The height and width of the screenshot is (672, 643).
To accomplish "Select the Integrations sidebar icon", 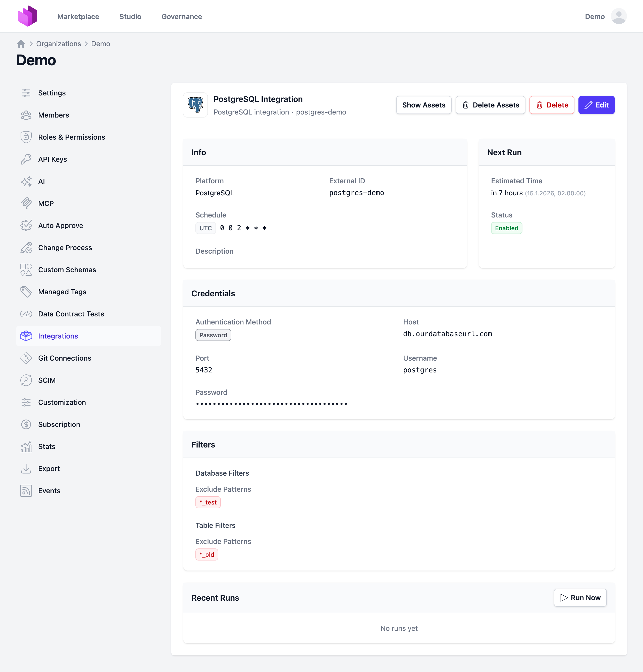I will [26, 336].
